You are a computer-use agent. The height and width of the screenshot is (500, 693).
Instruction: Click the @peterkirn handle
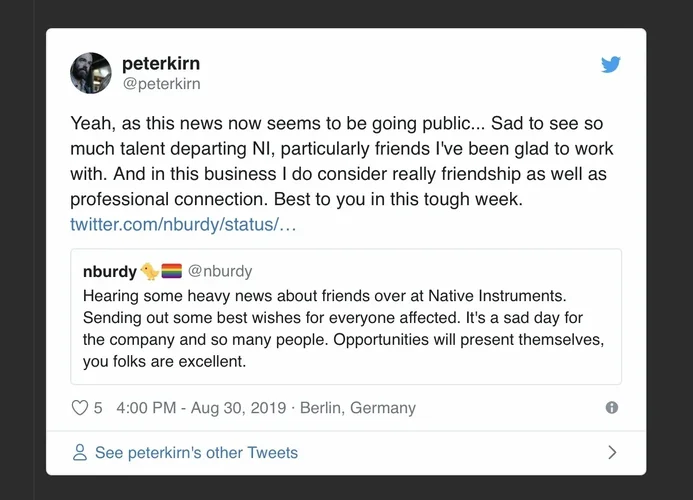(x=161, y=84)
